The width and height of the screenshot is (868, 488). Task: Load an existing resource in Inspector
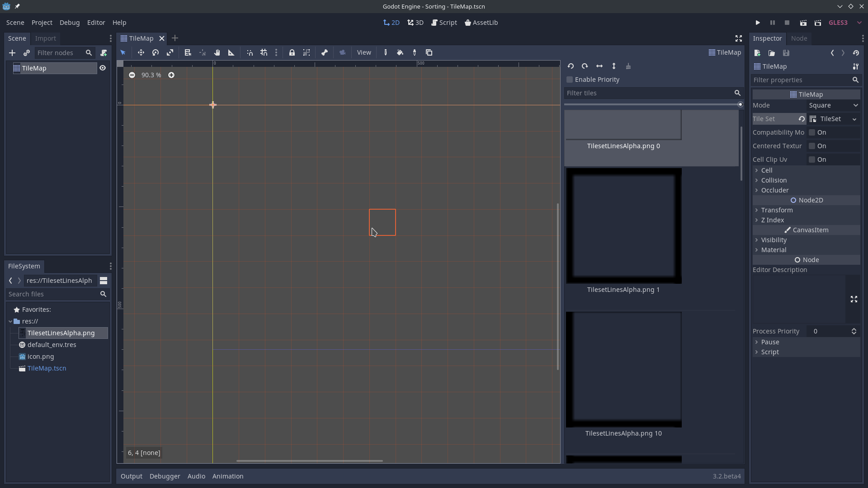(772, 53)
